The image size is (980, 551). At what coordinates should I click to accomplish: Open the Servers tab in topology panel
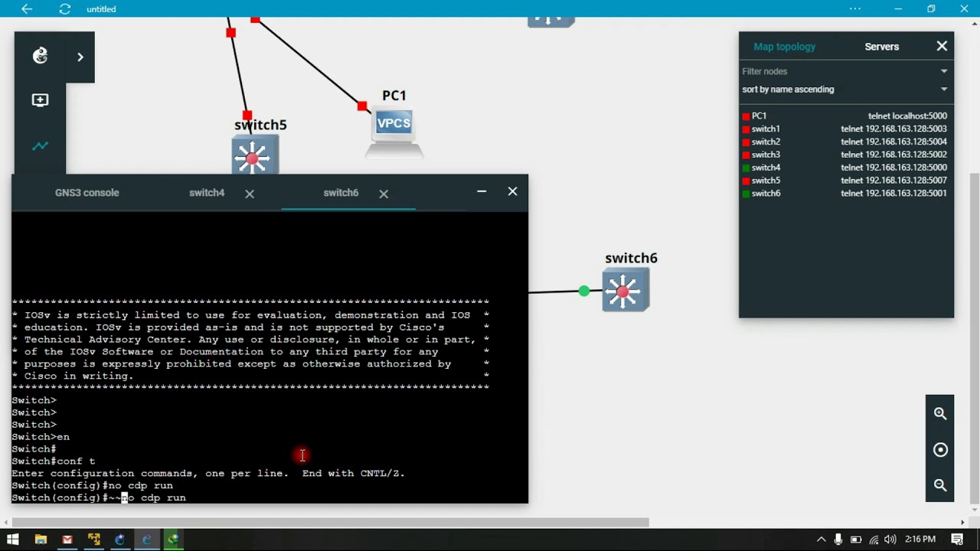pos(882,47)
